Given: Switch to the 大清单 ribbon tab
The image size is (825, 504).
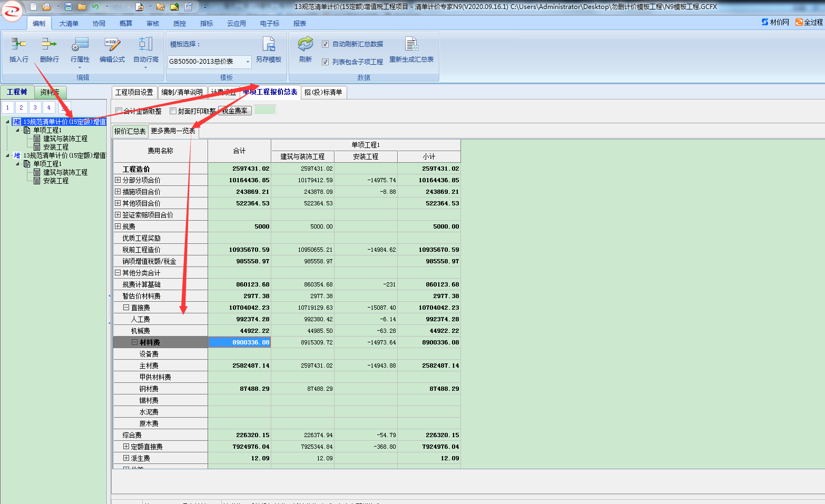Looking at the screenshot, I should [x=68, y=24].
